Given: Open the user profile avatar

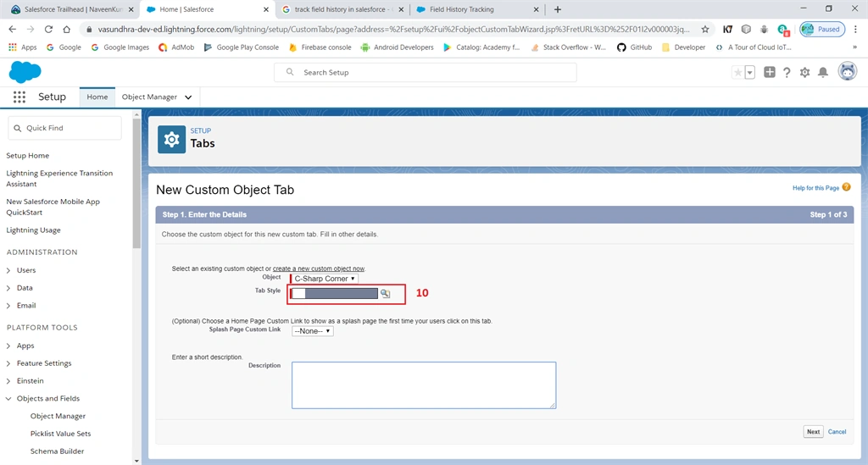Looking at the screenshot, I should coord(847,72).
